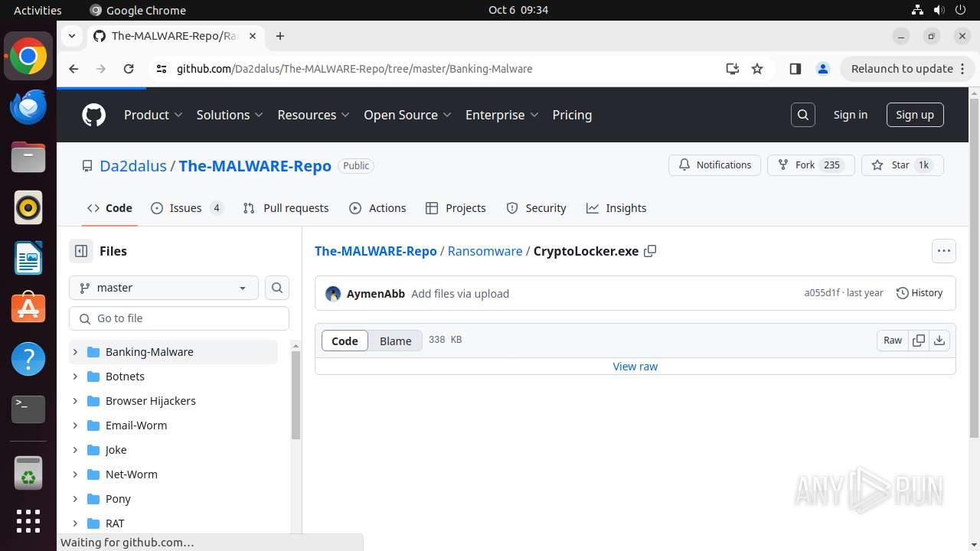Expand Net-Worm folder chevron
The image size is (980, 551).
75,474
